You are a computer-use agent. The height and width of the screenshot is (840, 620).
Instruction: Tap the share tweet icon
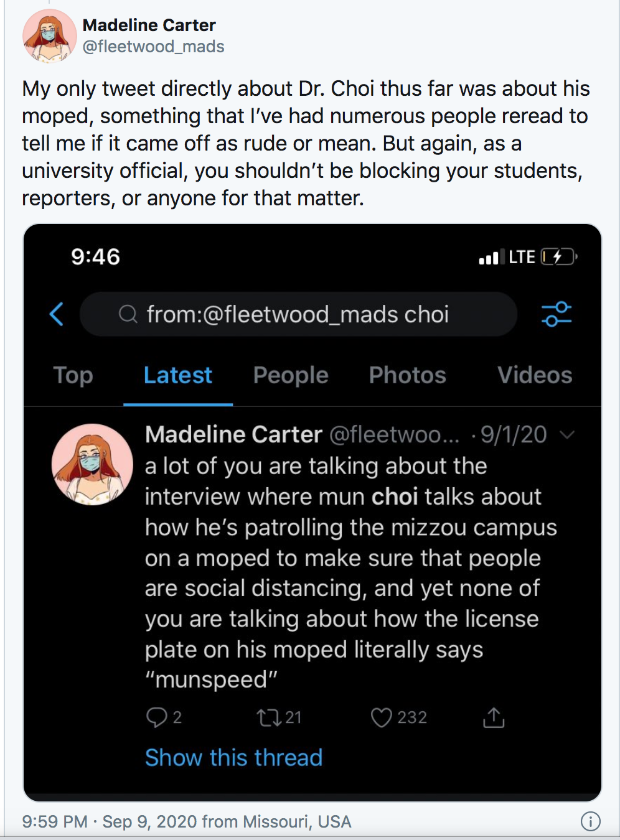494,717
